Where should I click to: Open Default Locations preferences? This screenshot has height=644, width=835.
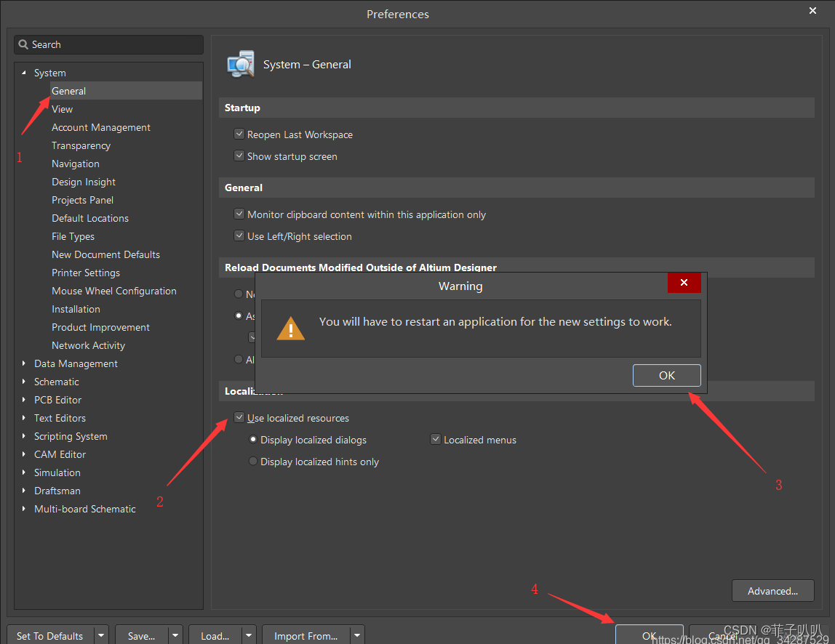click(90, 218)
